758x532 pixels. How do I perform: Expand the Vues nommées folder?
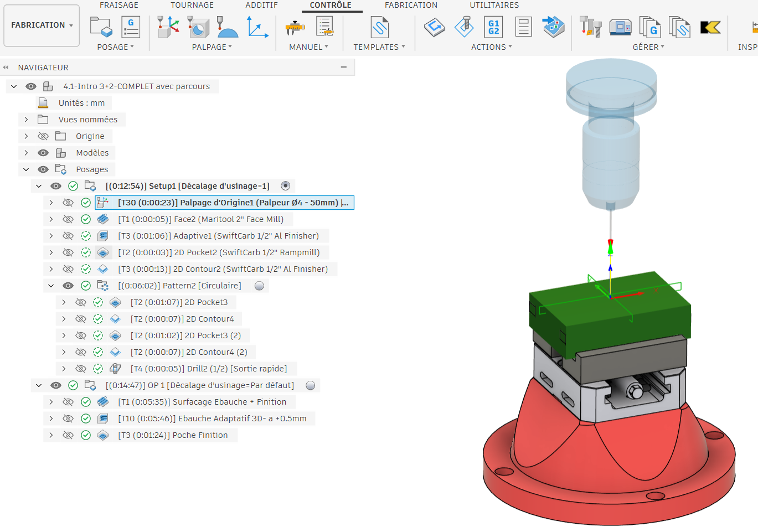tap(26, 120)
